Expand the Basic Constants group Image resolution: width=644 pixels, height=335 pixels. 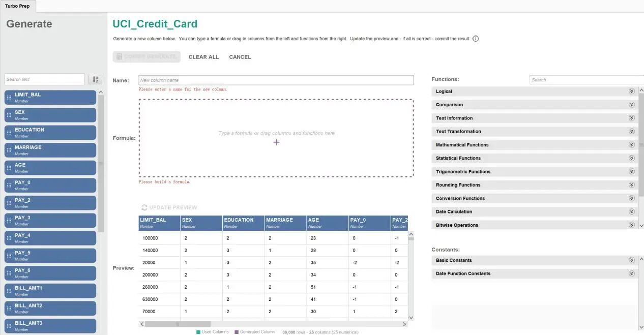632,260
